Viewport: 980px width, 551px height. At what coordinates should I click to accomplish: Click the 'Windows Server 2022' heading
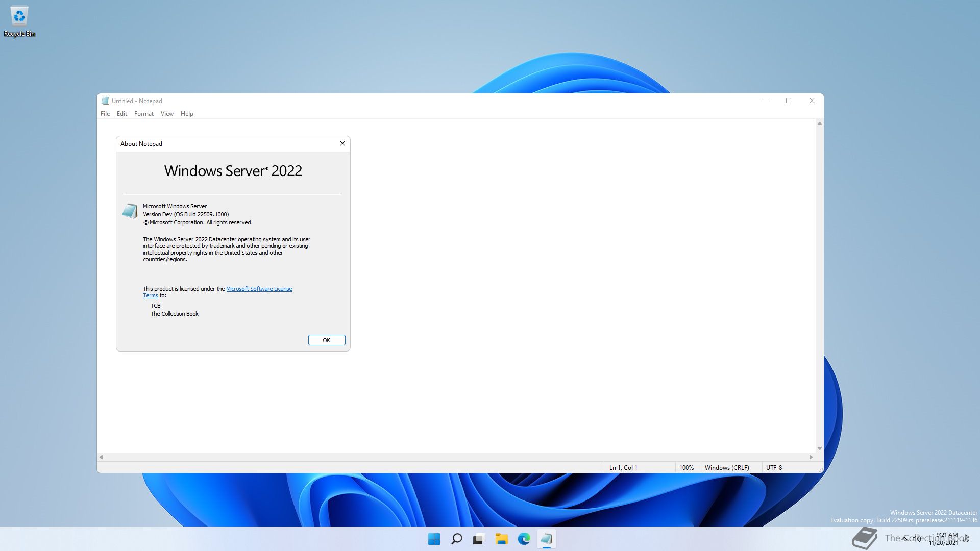(x=233, y=171)
